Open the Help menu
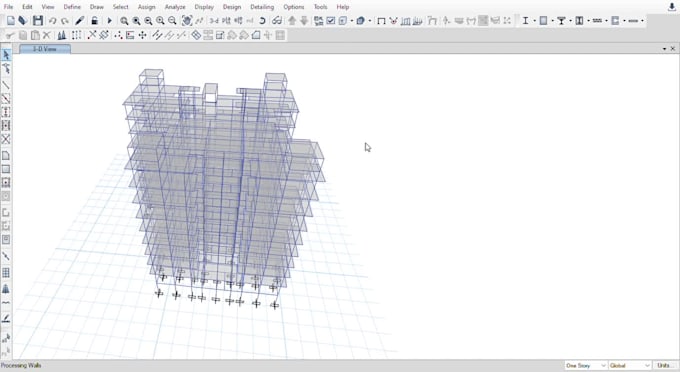This screenshot has width=680, height=372. [x=343, y=7]
